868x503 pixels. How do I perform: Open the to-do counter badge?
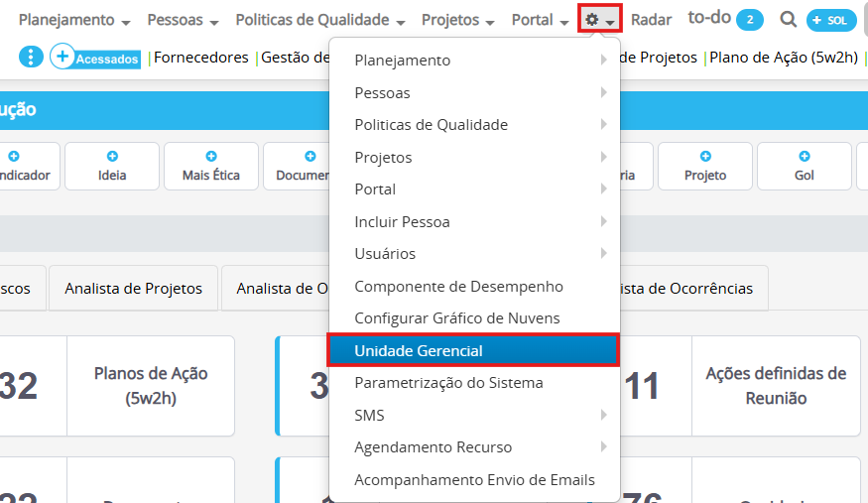(x=750, y=20)
